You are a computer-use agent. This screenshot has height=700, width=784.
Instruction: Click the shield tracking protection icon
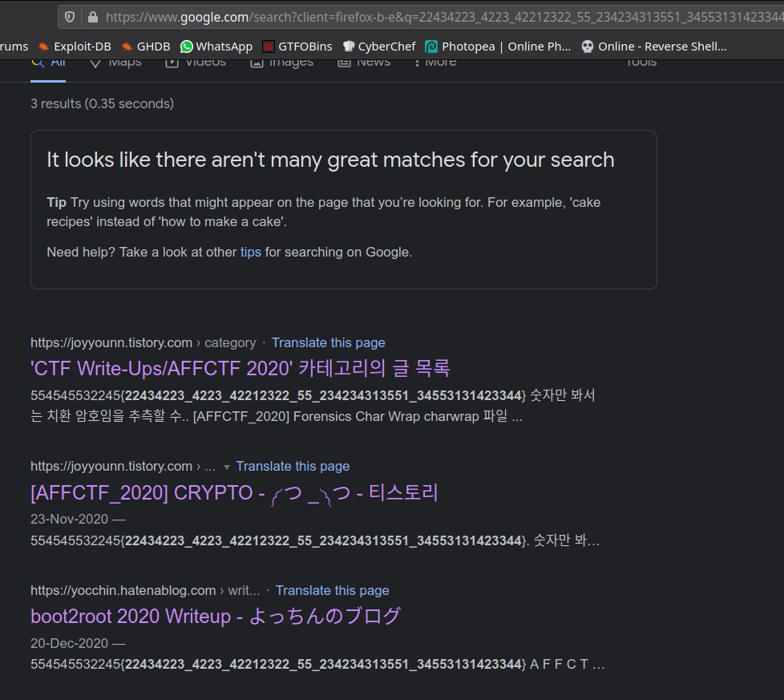(x=70, y=17)
